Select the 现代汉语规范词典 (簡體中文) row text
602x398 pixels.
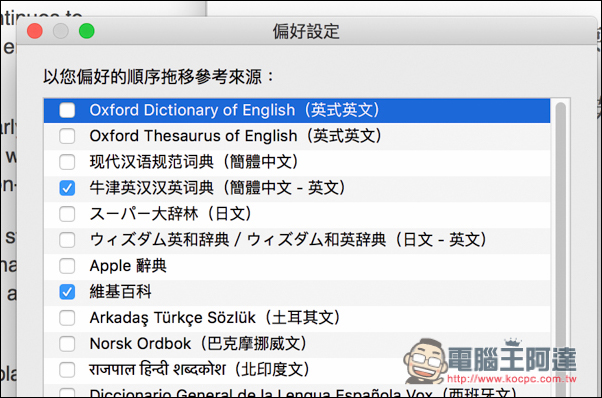194,162
